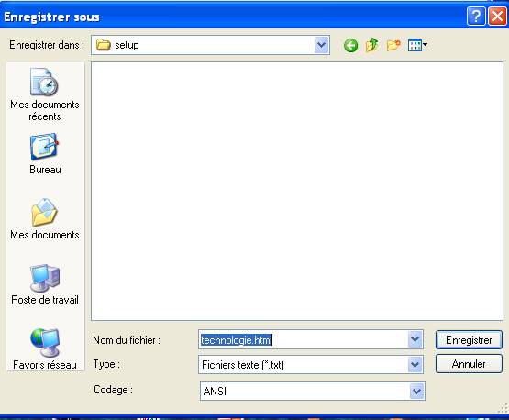Click the Annuler button
The width and height of the screenshot is (509, 420).
click(469, 364)
